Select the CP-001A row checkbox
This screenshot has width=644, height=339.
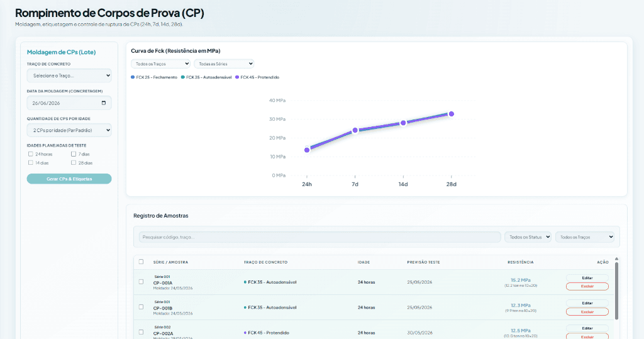tap(142, 282)
